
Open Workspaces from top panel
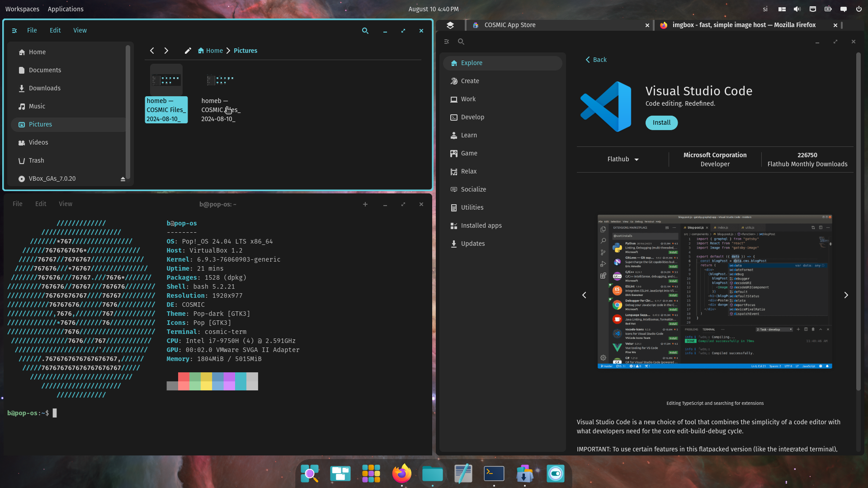tap(22, 9)
